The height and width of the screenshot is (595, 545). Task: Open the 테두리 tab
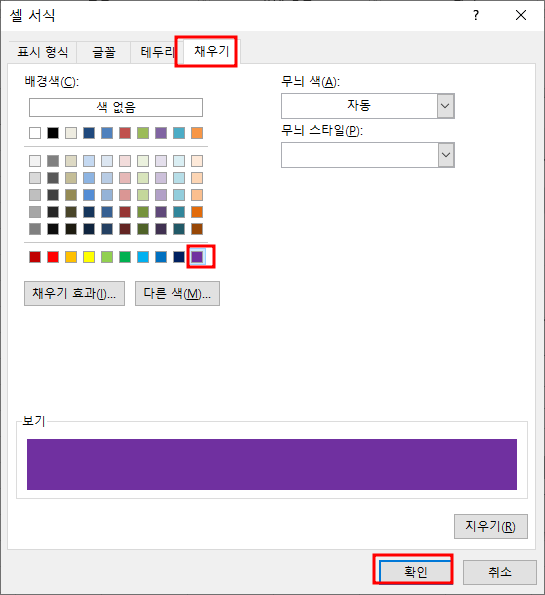point(157,52)
